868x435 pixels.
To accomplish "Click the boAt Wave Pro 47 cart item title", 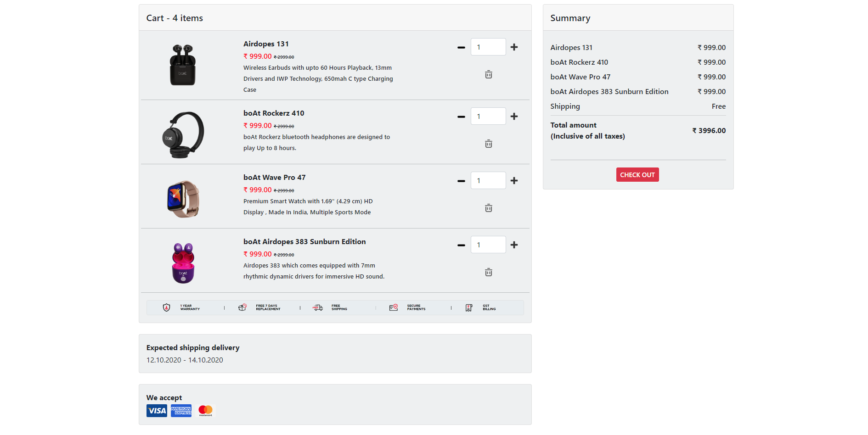I will tap(274, 178).
